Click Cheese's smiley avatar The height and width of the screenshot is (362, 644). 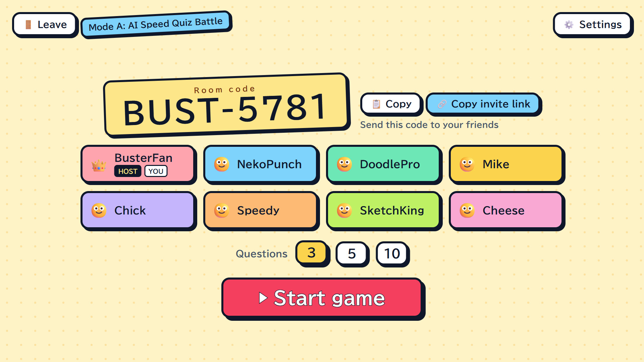tap(467, 210)
